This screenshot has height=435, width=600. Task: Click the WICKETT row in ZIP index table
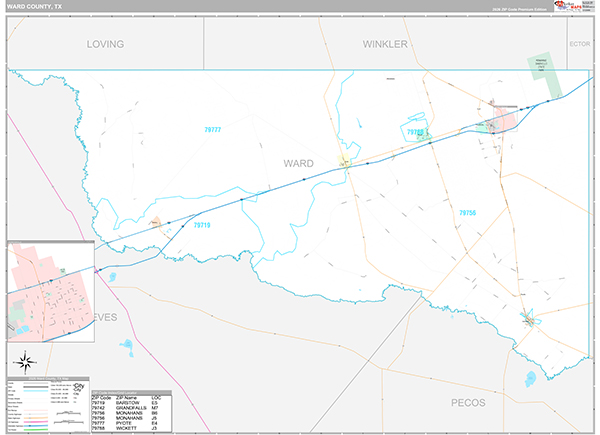coord(130,427)
